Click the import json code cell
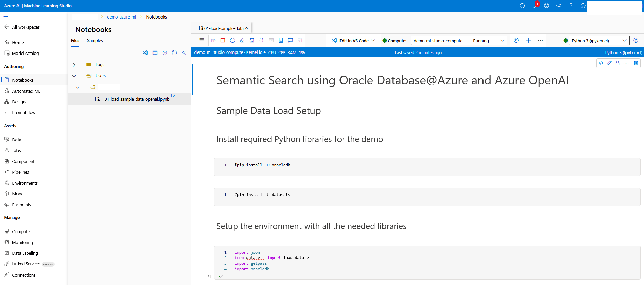The width and height of the screenshot is (644, 285). pos(427,262)
